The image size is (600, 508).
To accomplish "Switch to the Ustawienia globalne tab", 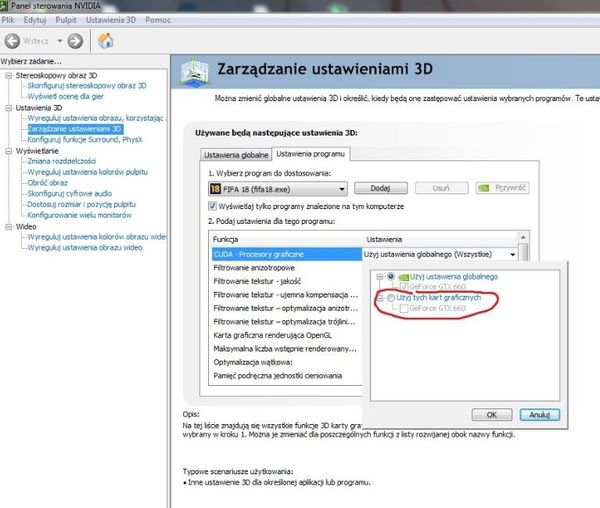I will 236,155.
